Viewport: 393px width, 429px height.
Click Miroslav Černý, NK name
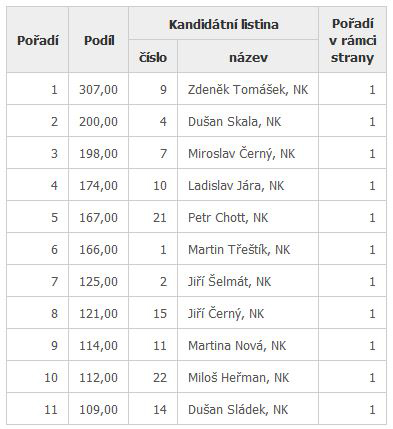click(241, 153)
